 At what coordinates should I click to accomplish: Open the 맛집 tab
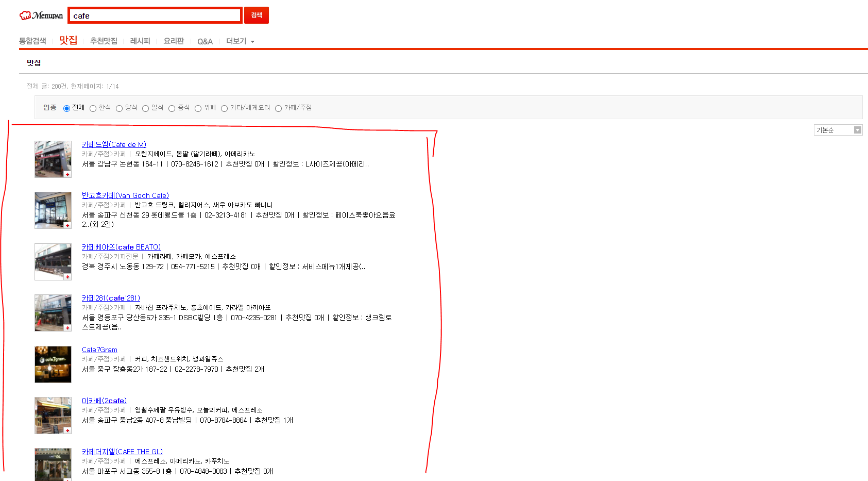tap(68, 40)
